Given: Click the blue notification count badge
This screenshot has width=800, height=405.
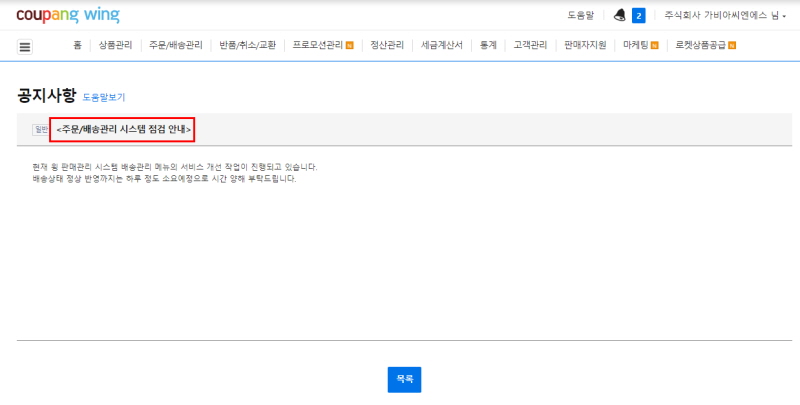Looking at the screenshot, I should [x=638, y=15].
